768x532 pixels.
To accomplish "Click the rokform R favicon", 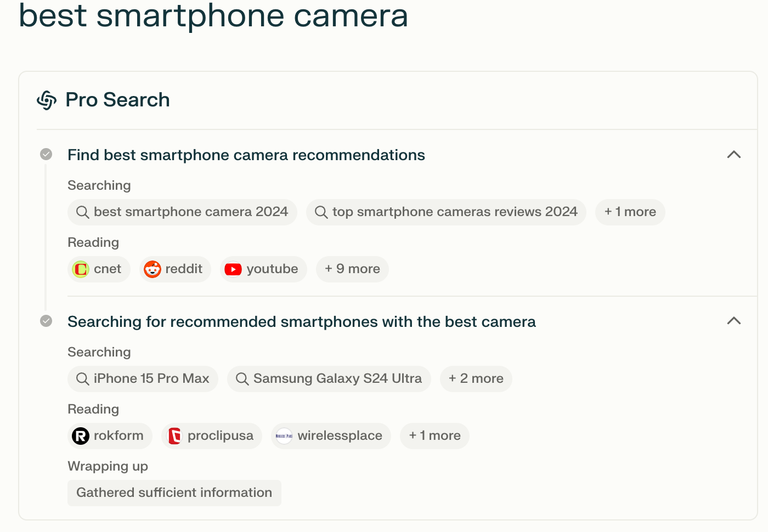I will pyautogui.click(x=81, y=436).
